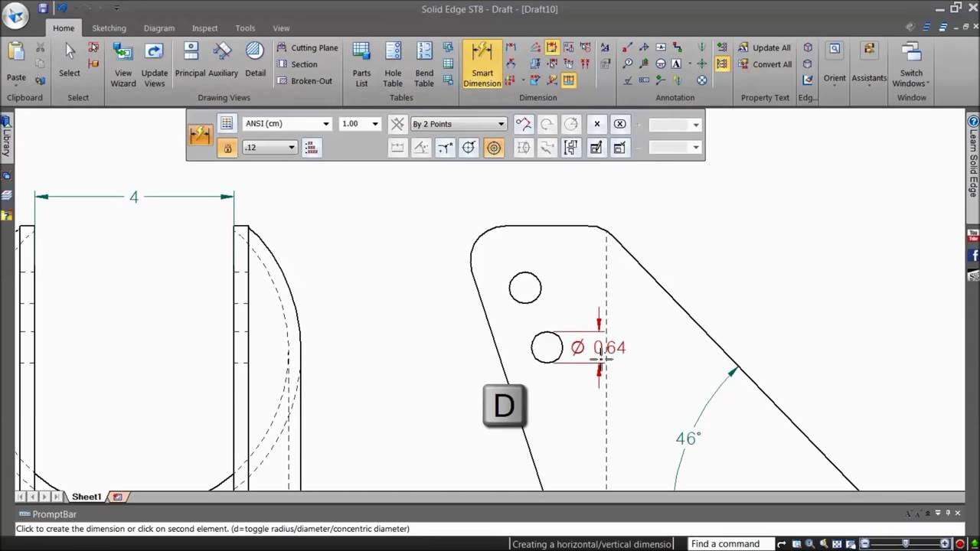Click the record button in status bar

(x=960, y=544)
